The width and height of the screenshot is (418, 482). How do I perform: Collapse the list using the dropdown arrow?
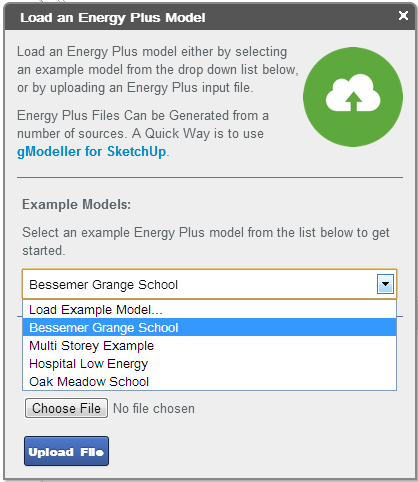coord(385,284)
